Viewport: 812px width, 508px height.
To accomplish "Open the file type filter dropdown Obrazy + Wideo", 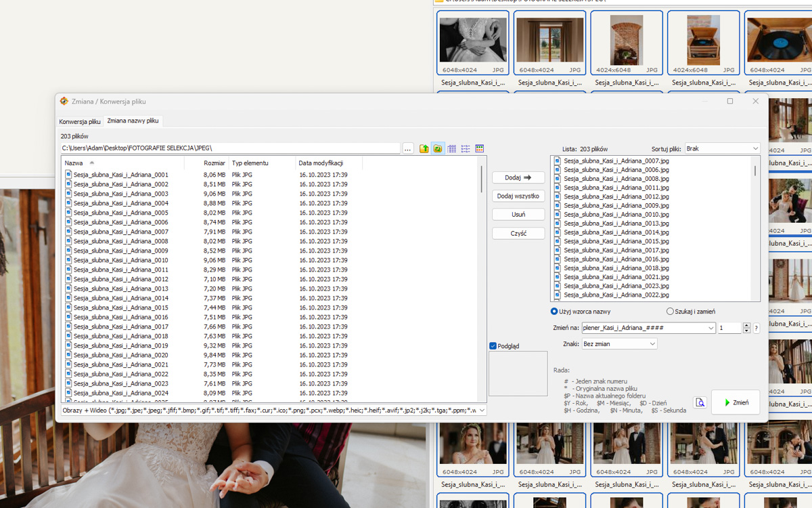I will click(274, 410).
